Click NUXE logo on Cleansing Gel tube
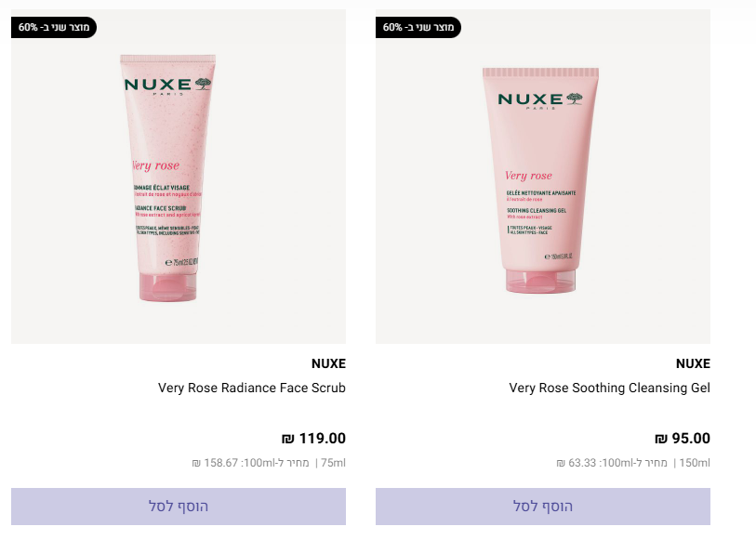The width and height of the screenshot is (756, 540). point(540,99)
